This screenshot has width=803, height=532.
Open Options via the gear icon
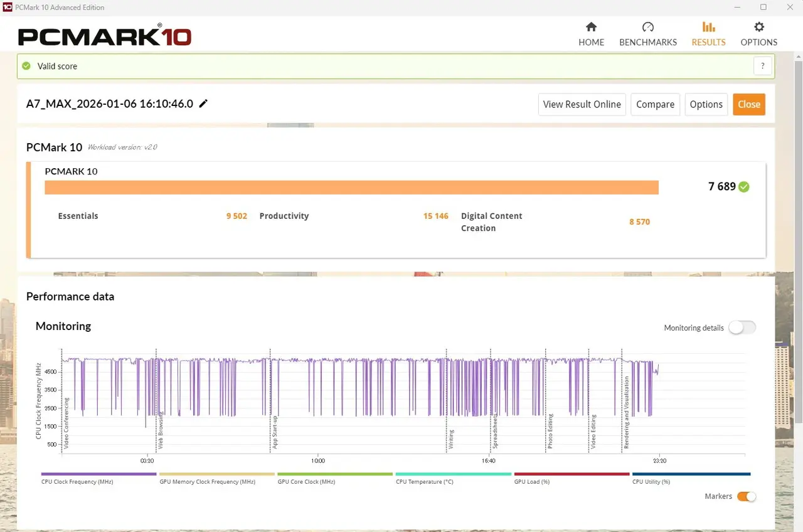click(759, 27)
